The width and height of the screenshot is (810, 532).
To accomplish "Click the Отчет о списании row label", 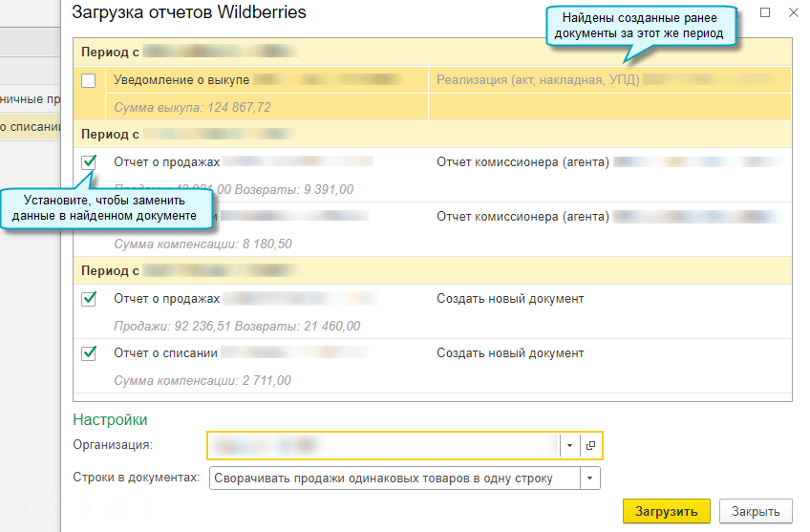I will [165, 353].
